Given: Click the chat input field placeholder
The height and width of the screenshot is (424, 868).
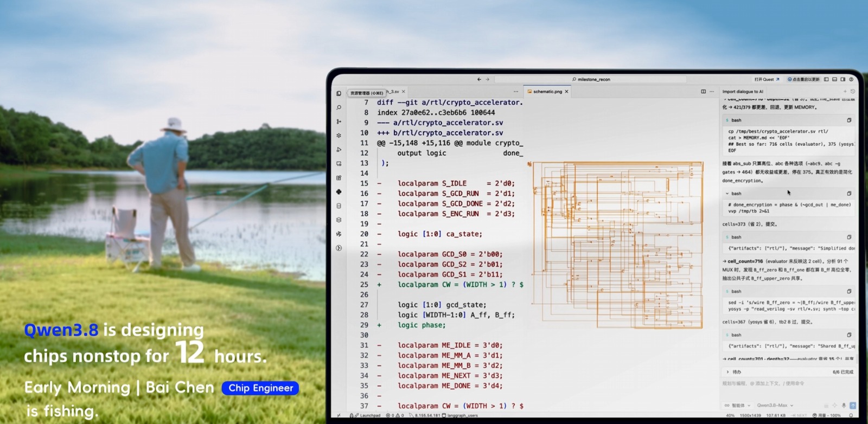Looking at the screenshot, I should tap(763, 383).
